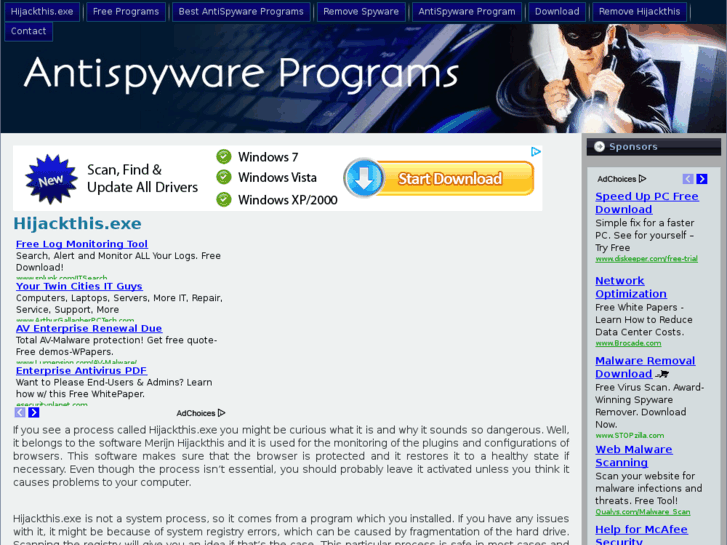Open the Network Optimization sponsor link
The width and height of the screenshot is (727, 545).
(631, 287)
